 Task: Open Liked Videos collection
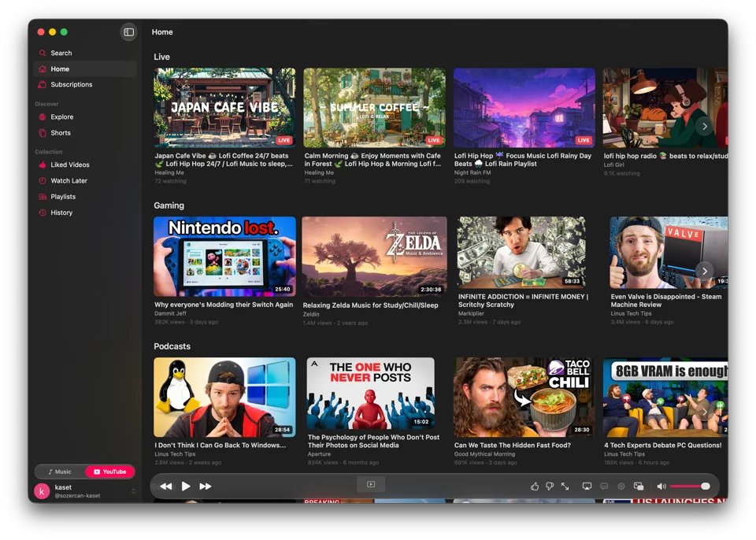pyautogui.click(x=85, y=165)
